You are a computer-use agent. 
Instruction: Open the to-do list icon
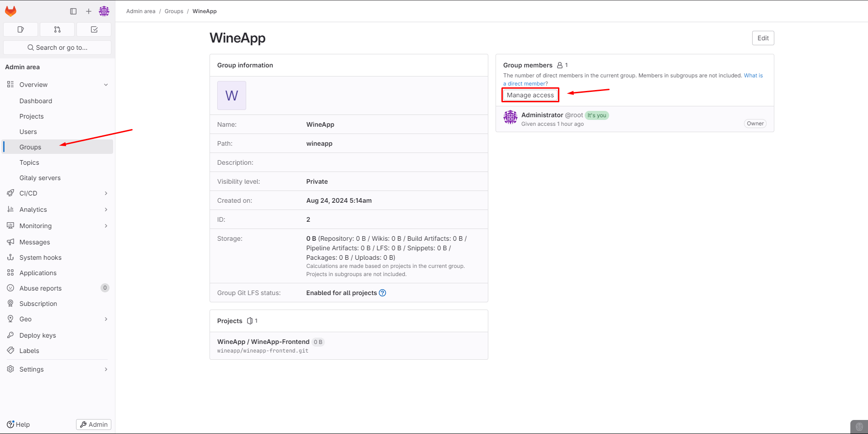pos(94,29)
